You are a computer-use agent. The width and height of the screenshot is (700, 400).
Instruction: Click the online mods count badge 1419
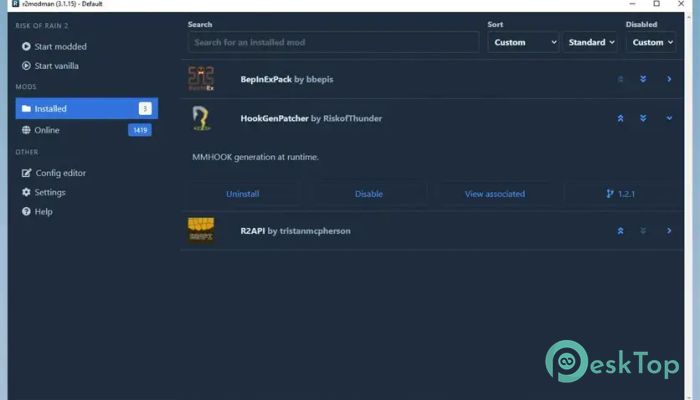[140, 130]
